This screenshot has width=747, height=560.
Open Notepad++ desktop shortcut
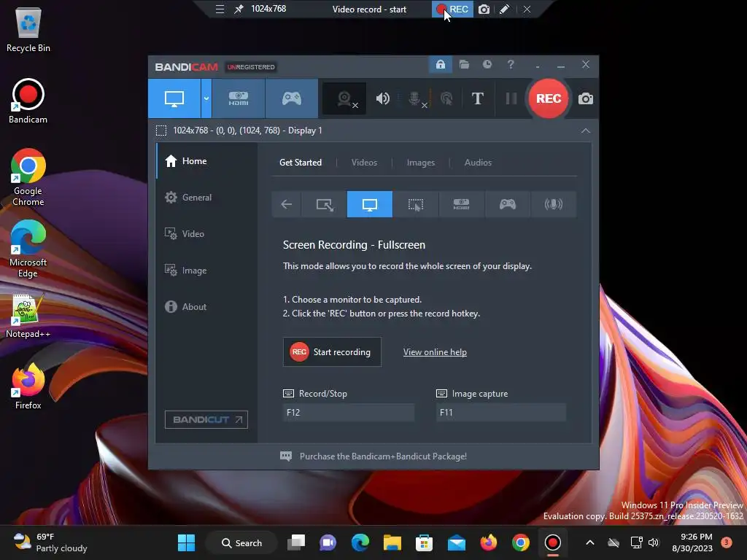[28, 316]
